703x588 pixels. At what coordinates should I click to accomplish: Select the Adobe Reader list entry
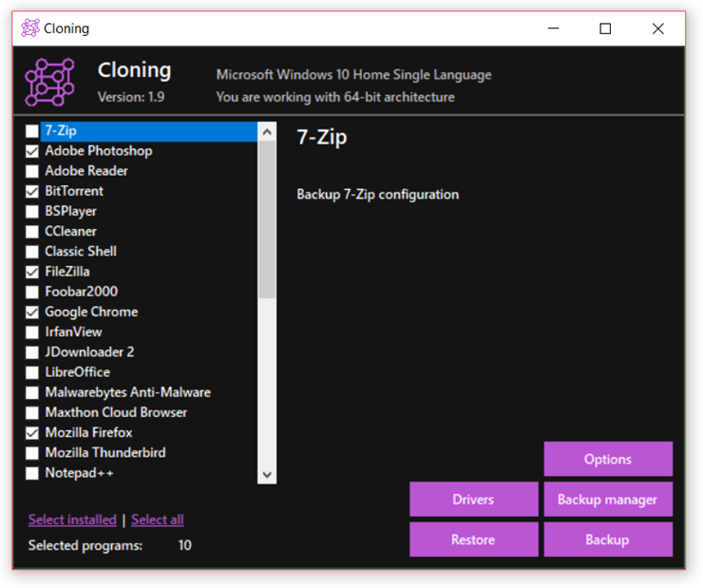coord(86,171)
